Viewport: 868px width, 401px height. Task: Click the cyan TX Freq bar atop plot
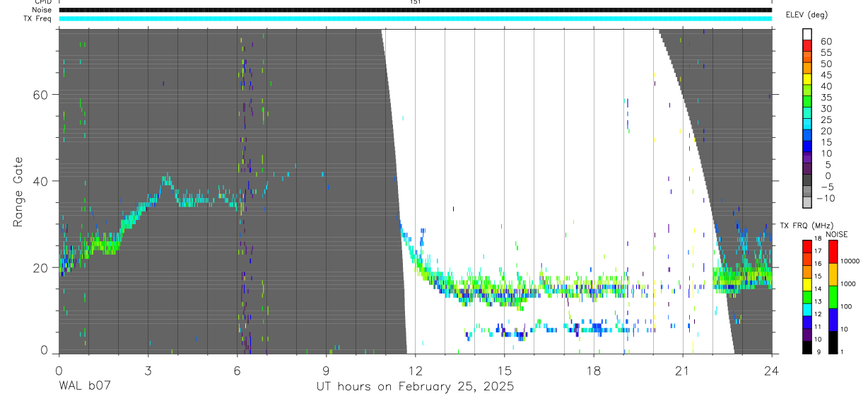point(415,18)
